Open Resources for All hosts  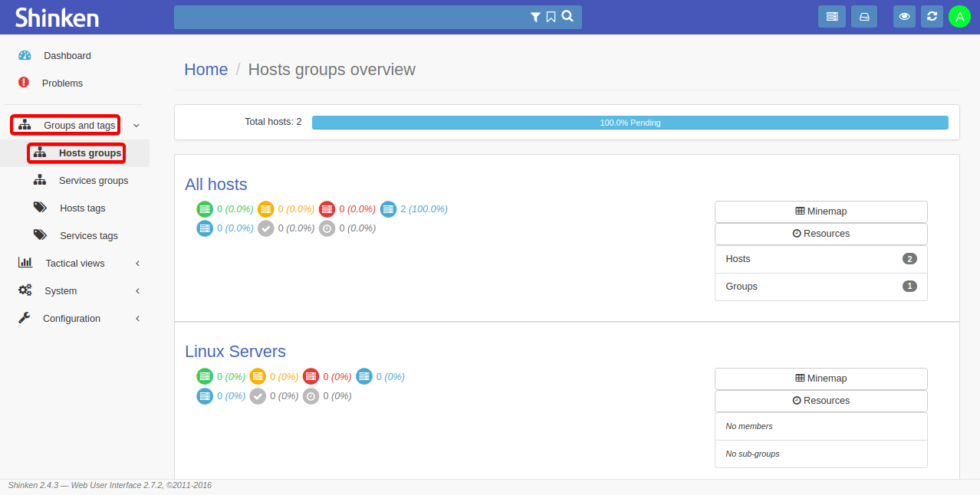[x=821, y=234]
